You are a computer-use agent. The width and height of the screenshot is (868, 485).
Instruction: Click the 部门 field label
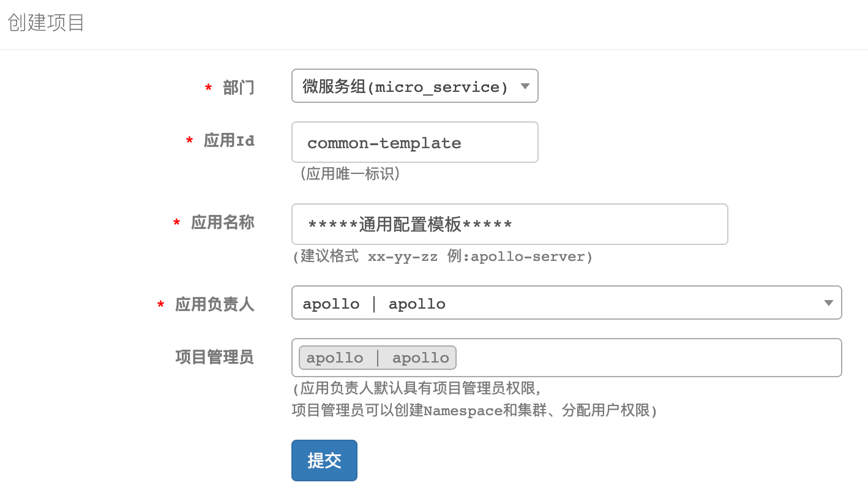(238, 88)
